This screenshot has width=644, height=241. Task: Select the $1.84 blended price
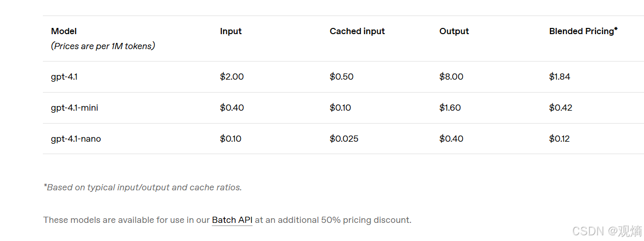(559, 77)
